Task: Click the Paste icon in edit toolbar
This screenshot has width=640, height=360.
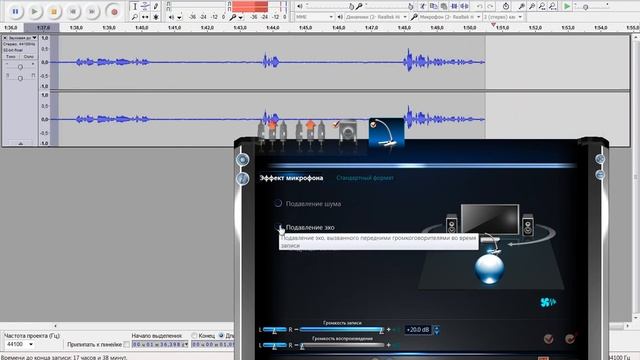Action: pyautogui.click(x=444, y=6)
